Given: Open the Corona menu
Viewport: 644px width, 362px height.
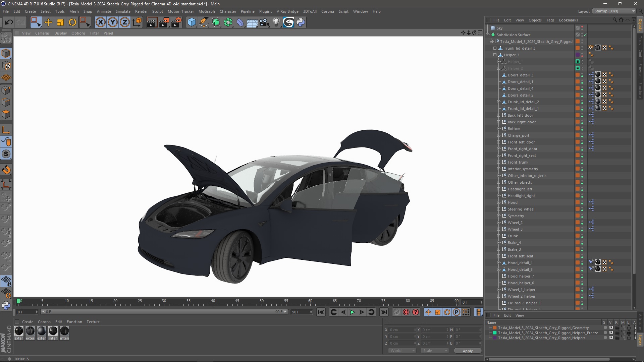Looking at the screenshot, I should tap(327, 11).
